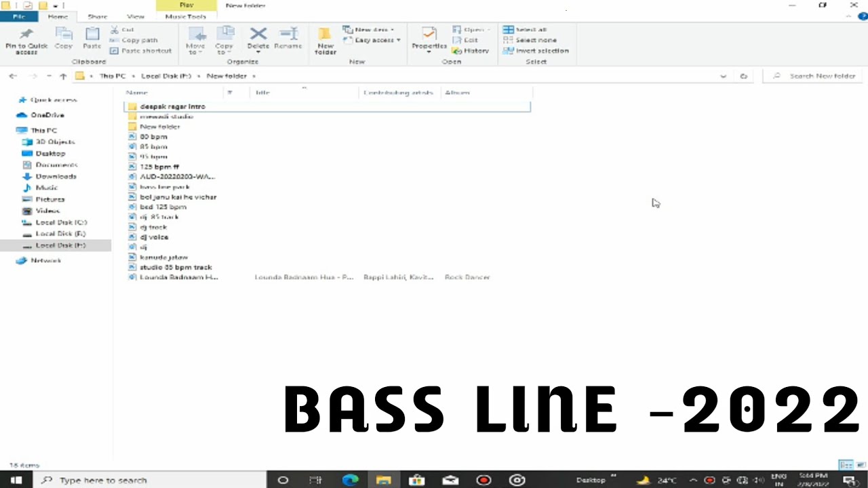Viewport: 868px width, 488px height.
Task: Open the New item dropdown
Action: click(368, 30)
